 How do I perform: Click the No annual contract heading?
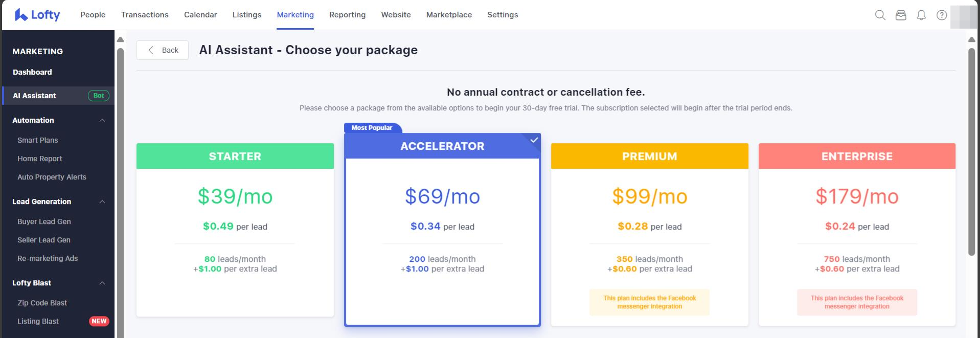click(x=546, y=92)
